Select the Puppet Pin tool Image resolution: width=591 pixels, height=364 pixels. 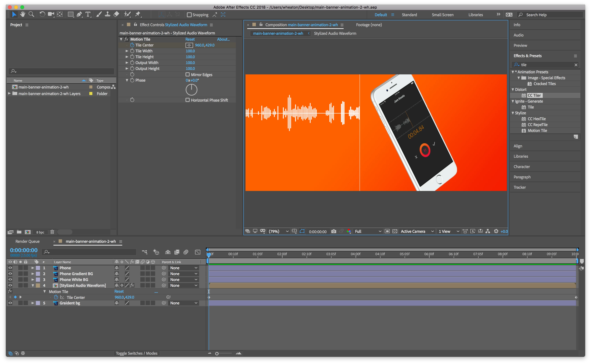point(138,14)
